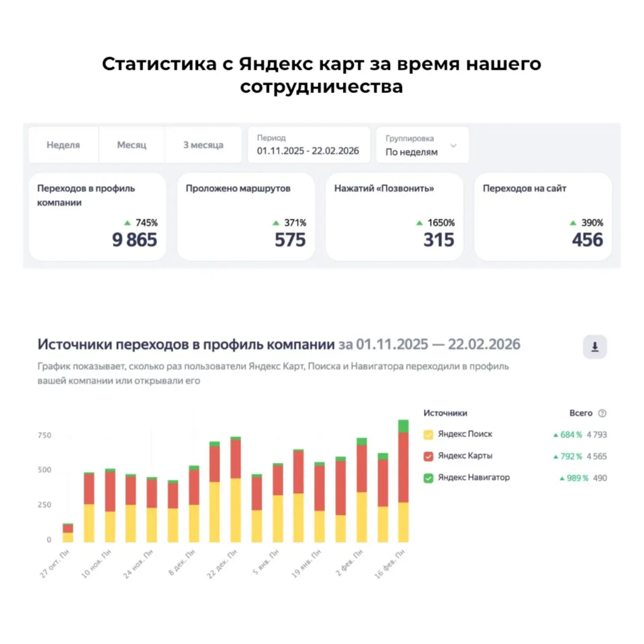Open the Переходов в профиль компании card
This screenshot has height=644, width=644.
[97, 216]
